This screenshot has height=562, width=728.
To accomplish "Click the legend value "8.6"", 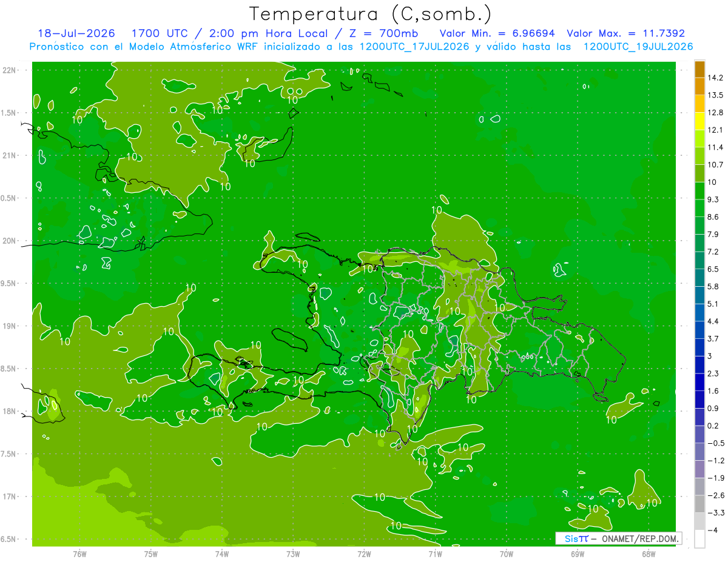I will [713, 217].
